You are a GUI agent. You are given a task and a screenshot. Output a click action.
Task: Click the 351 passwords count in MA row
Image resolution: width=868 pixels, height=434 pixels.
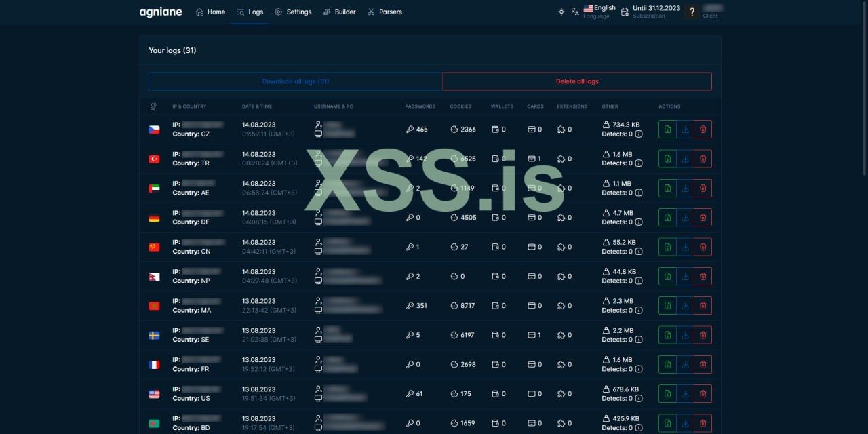pos(422,306)
